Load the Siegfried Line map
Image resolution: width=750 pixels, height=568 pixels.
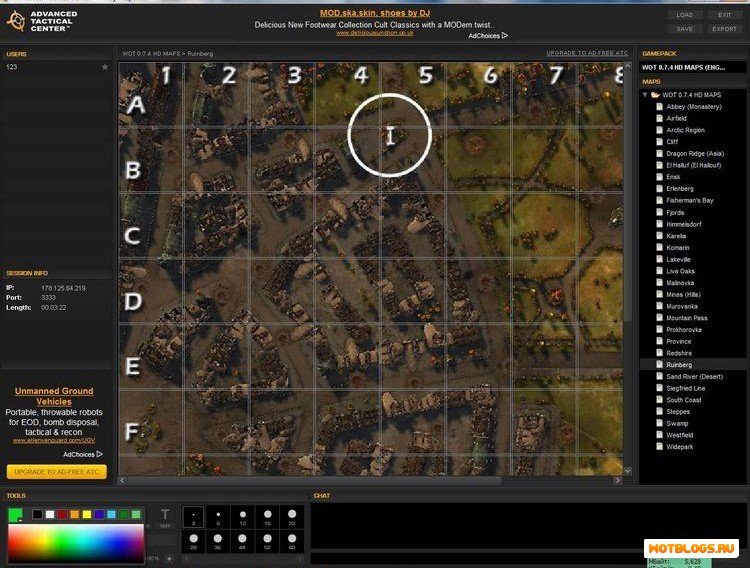[685, 388]
